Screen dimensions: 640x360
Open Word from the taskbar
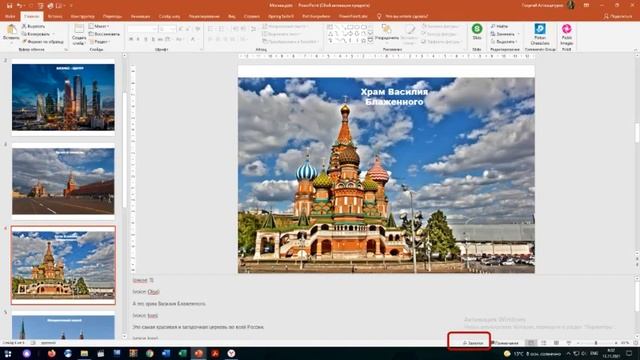point(166,353)
